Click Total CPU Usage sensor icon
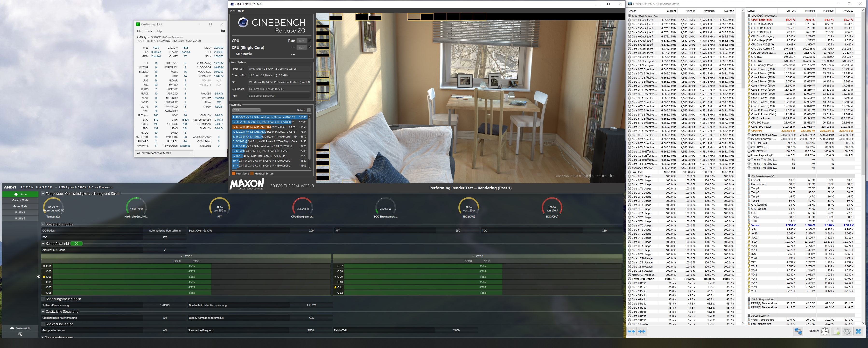This screenshot has width=868, height=348. pyautogui.click(x=630, y=279)
